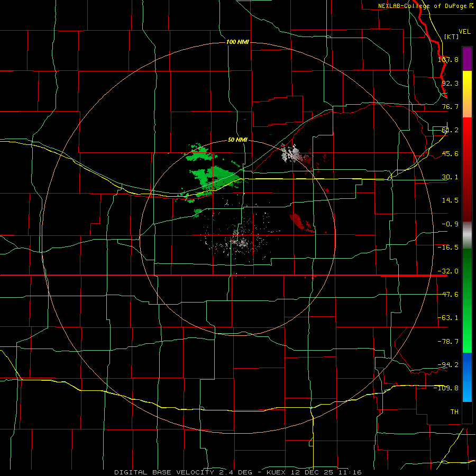Select the 14.5 value on velocity scale
476x476 pixels.
(x=450, y=200)
